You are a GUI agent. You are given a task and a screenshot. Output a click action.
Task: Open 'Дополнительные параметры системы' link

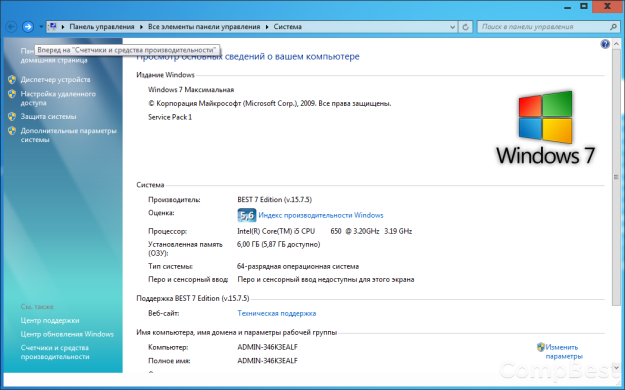(69, 135)
